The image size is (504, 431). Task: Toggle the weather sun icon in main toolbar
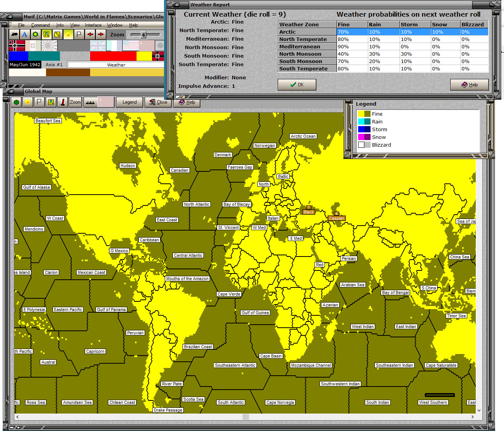coord(68,34)
